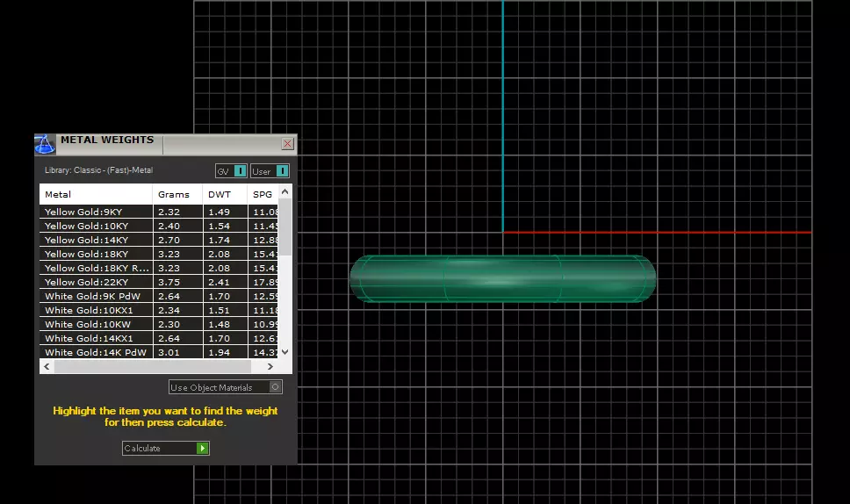Select the Yellow Gold:9KY row
The height and width of the screenshot is (504, 850).
tap(158, 212)
